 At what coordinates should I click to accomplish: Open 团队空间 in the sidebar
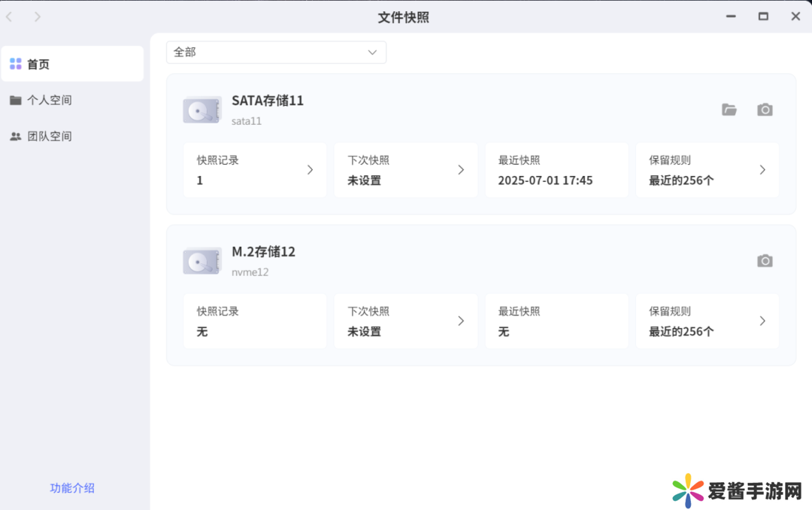pos(49,136)
